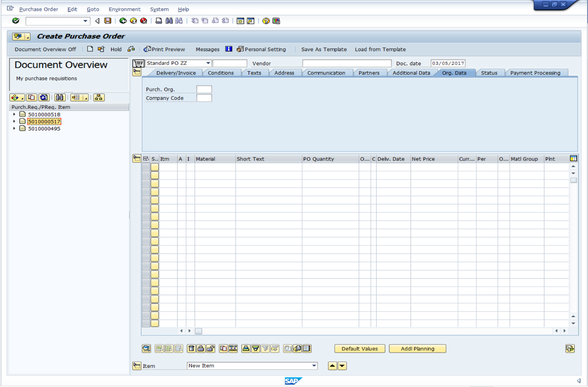The width and height of the screenshot is (588, 387).
Task: Click the binoculars Find icon in Document Overview
Action: point(60,97)
